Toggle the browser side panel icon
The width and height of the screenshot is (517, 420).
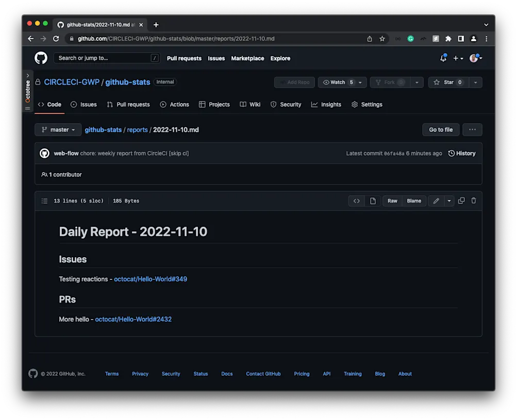[461, 39]
